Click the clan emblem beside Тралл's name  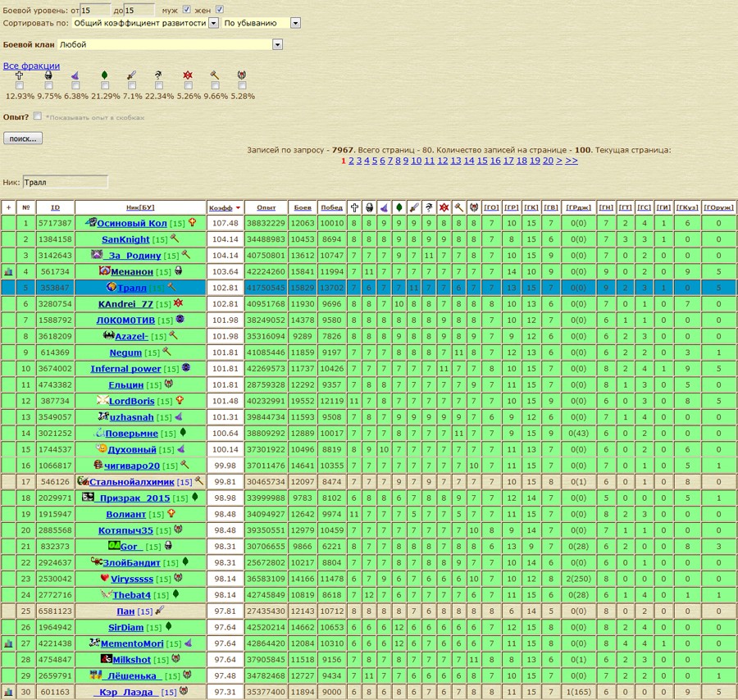click(x=112, y=287)
